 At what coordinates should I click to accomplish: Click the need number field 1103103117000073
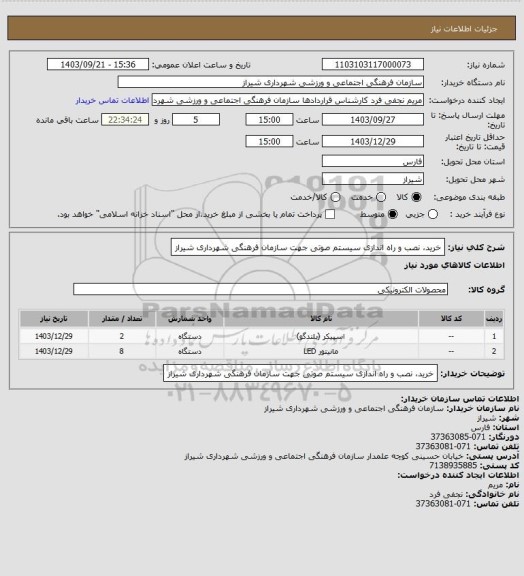pos(373,65)
